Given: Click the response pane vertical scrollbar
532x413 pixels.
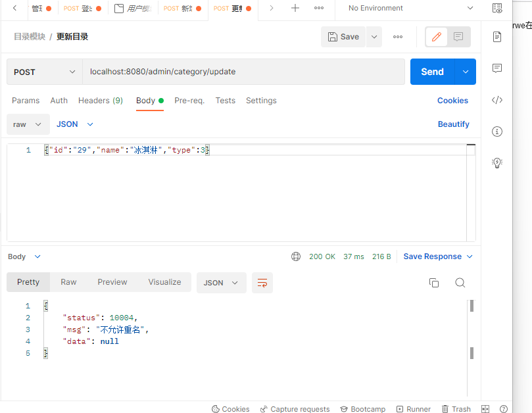Looking at the screenshot, I should click(x=472, y=347).
